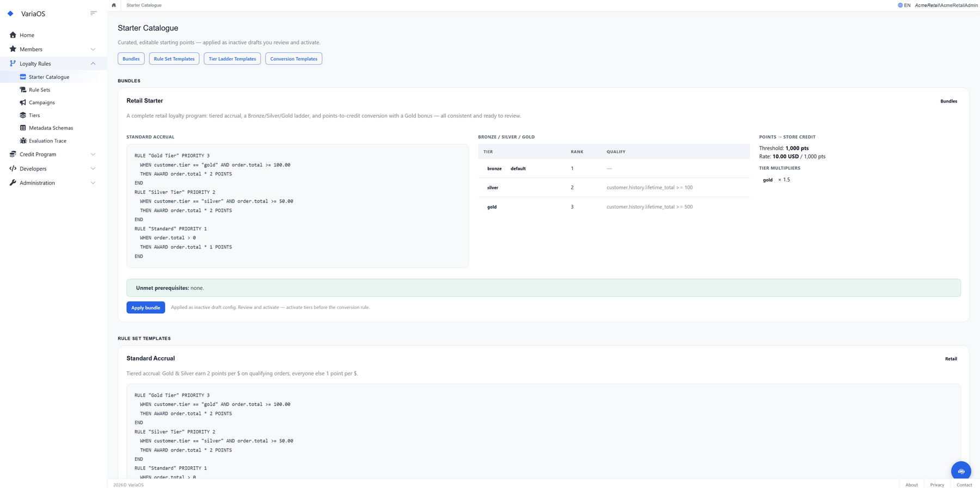Click the Apply bundle button
The height and width of the screenshot is (488, 980).
146,308
